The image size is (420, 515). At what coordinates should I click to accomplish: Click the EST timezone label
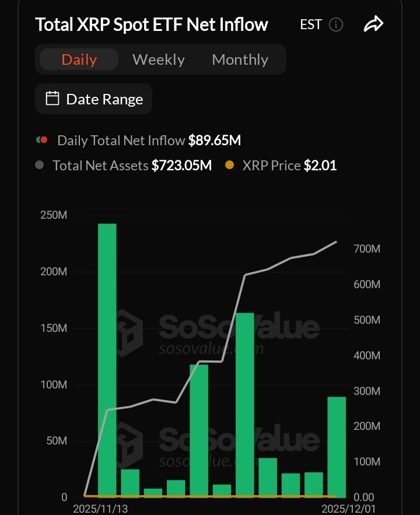coord(310,24)
